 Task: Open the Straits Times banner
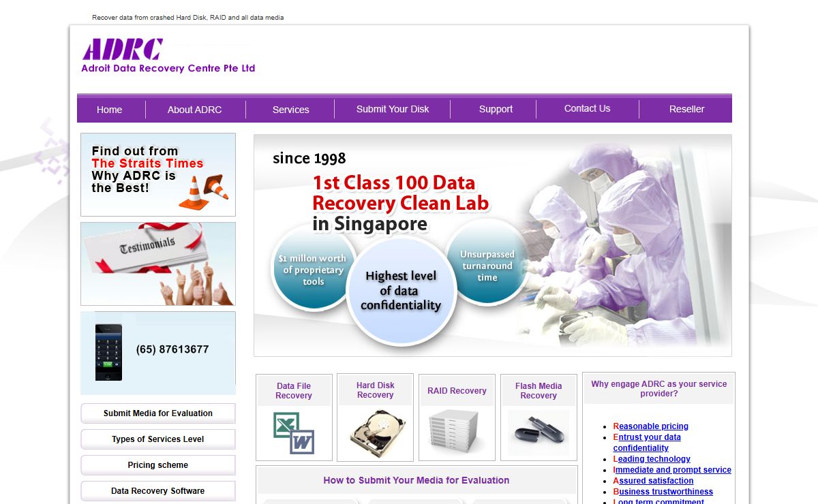pyautogui.click(x=158, y=174)
